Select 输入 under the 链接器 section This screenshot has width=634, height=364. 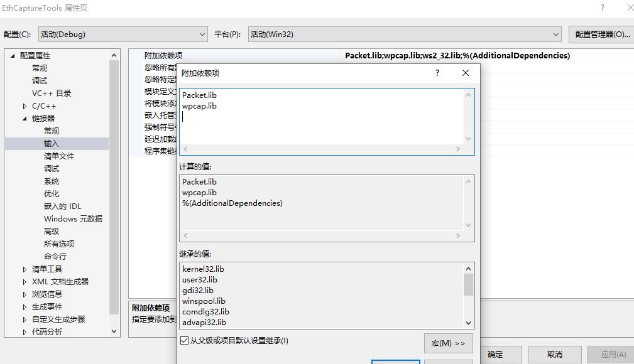52,143
